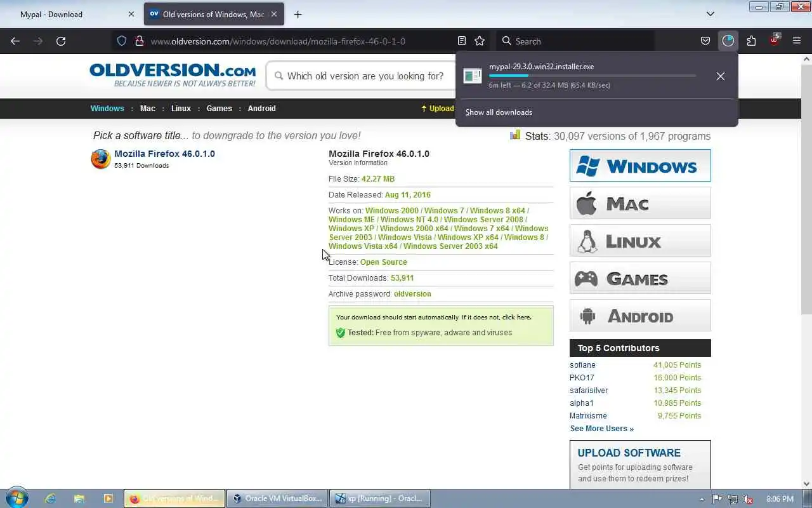Click the Windows 2000 compatibility link
Screen dimensions: 812x508
pos(392,211)
